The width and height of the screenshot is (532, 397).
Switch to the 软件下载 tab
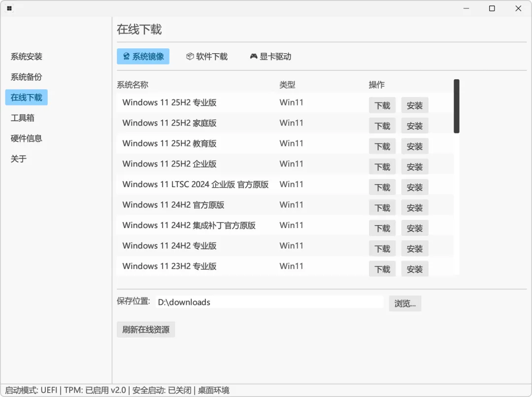click(x=207, y=56)
